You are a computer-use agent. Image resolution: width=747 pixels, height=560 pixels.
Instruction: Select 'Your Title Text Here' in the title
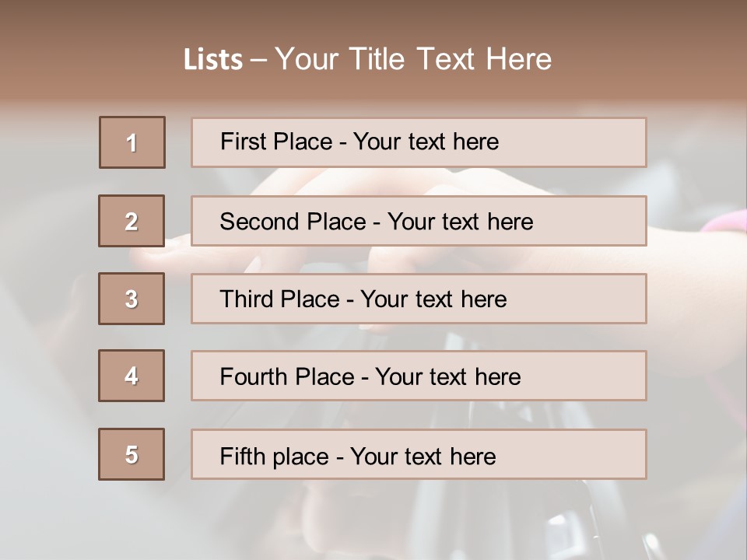click(x=413, y=59)
